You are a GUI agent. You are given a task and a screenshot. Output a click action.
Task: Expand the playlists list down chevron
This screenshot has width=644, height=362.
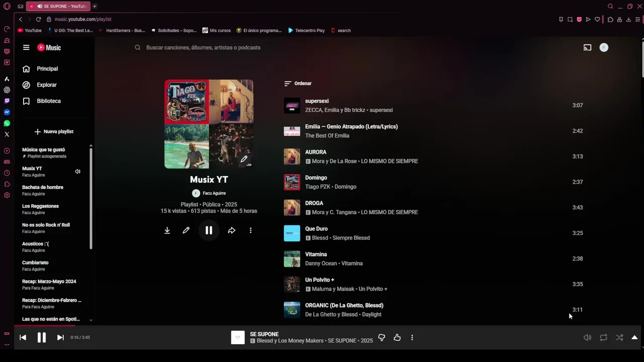point(91,320)
